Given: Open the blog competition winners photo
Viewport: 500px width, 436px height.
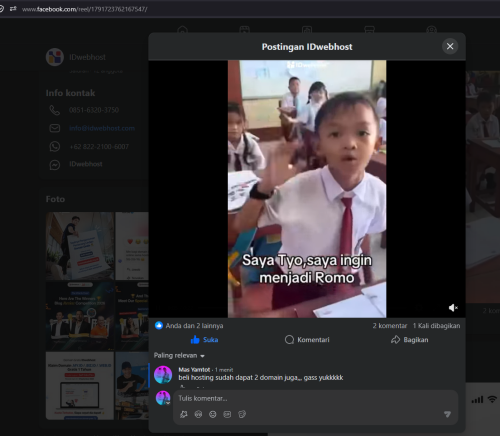Looking at the screenshot, I should click(80, 315).
